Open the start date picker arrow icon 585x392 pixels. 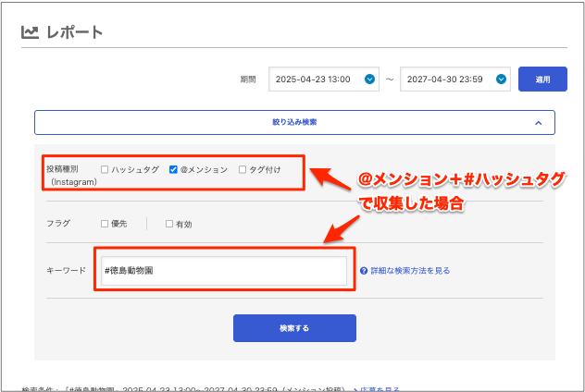pos(370,80)
